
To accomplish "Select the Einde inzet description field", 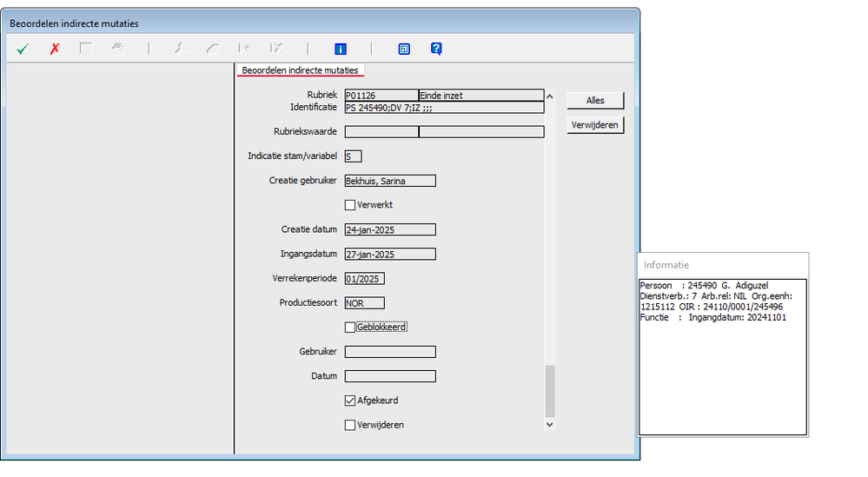I will (481, 96).
